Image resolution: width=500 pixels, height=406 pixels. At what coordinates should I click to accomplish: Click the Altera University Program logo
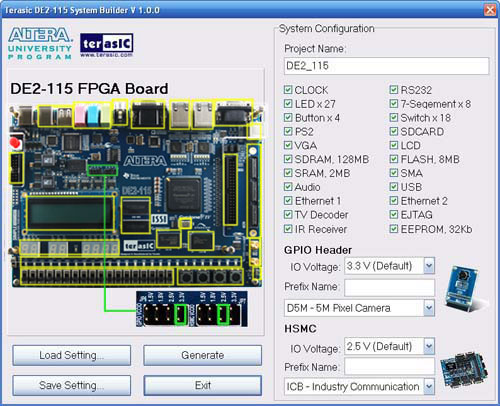pos(40,44)
